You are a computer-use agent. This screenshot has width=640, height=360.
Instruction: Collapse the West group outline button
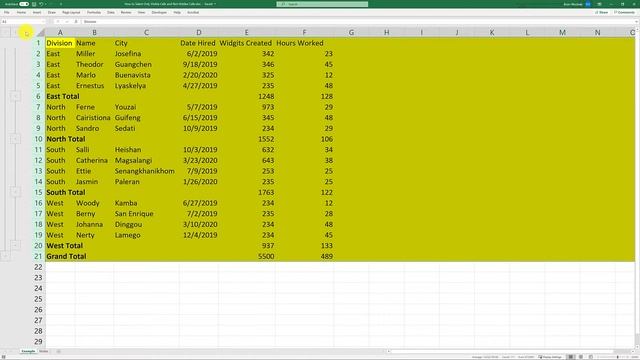pyautogui.click(x=15, y=245)
